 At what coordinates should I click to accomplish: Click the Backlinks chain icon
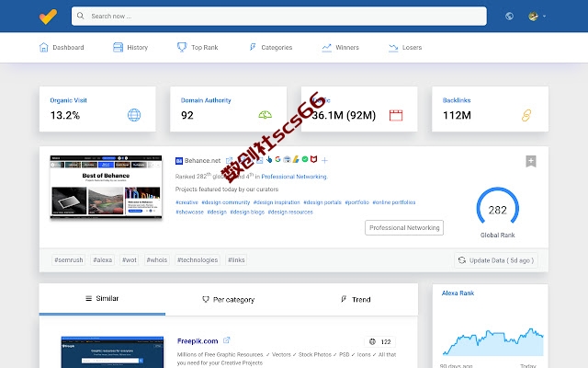tap(526, 115)
